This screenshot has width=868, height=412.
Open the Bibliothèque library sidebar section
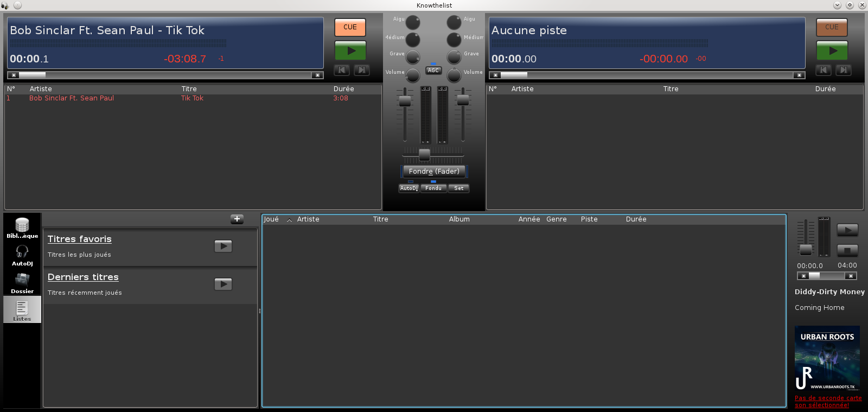[22, 227]
